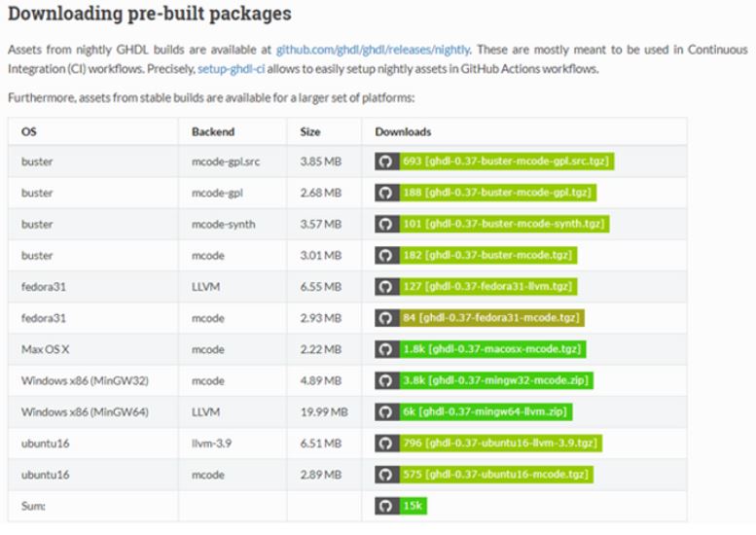This screenshot has width=756, height=535.
Task: Download ghdl-0.37-buster-mcode-gpl.tgz package
Action: (x=497, y=193)
